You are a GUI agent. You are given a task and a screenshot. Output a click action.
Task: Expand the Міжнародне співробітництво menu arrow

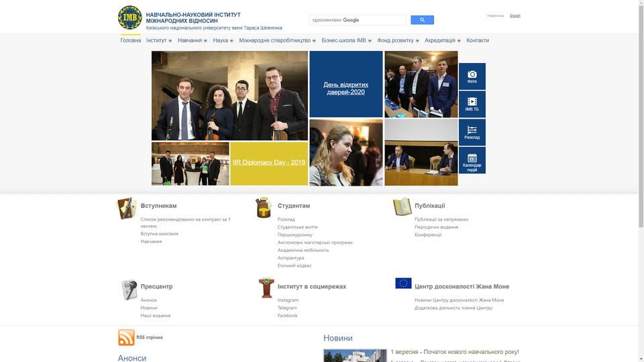pyautogui.click(x=314, y=41)
